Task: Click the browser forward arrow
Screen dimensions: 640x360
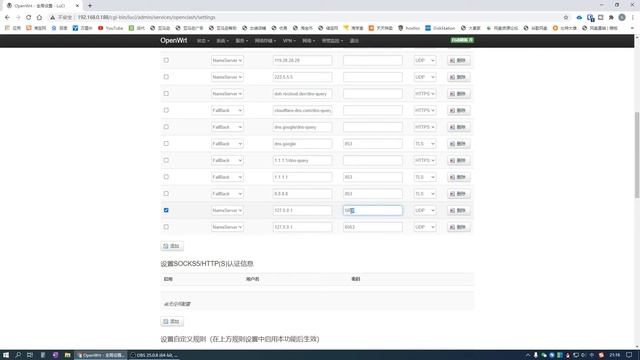Action: coord(18,18)
